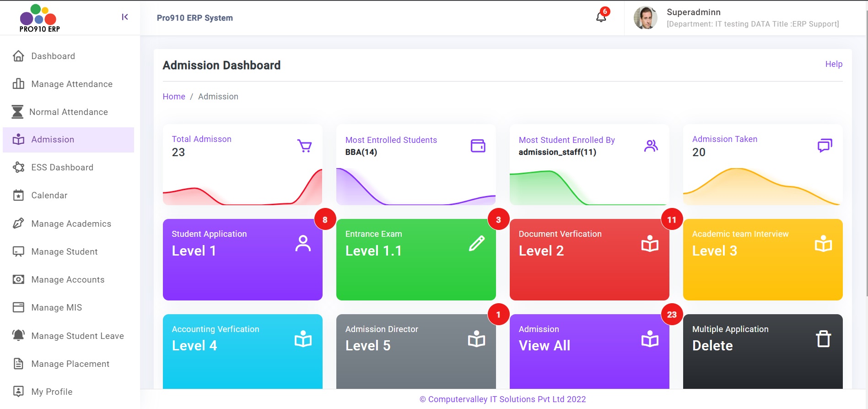Click the pencil icon on Entrance Exam card
The width and height of the screenshot is (868, 409).
coord(476,243)
